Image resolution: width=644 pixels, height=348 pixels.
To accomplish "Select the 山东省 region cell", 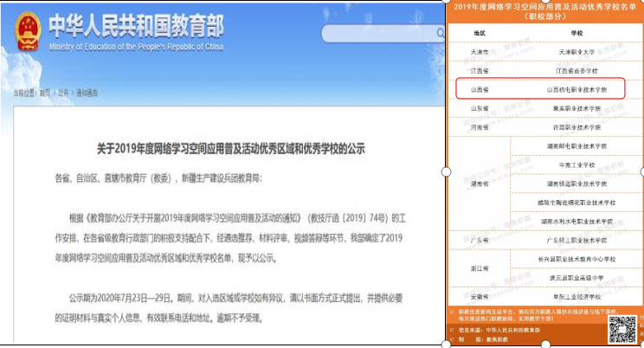I will point(480,108).
